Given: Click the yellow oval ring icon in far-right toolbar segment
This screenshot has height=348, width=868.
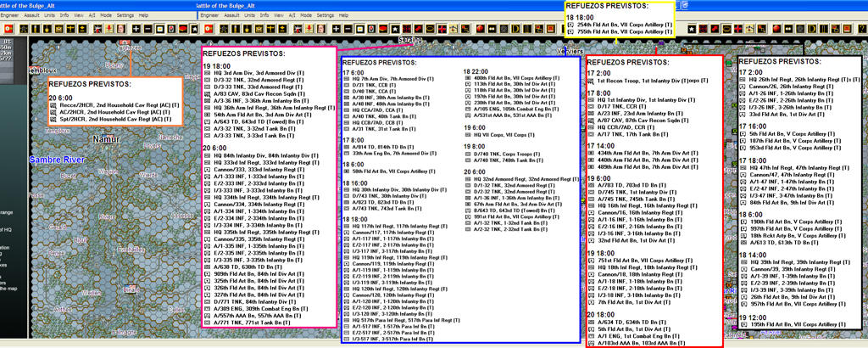Looking at the screenshot, I should pos(726,28).
